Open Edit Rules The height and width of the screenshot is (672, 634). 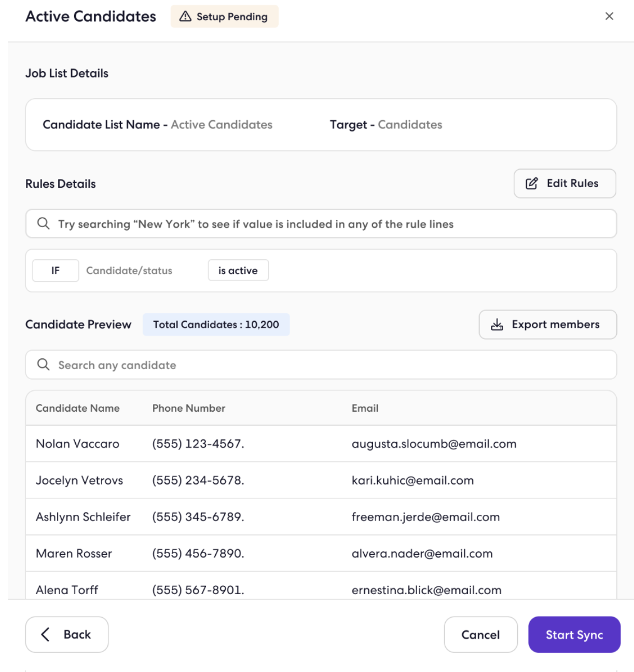click(565, 184)
